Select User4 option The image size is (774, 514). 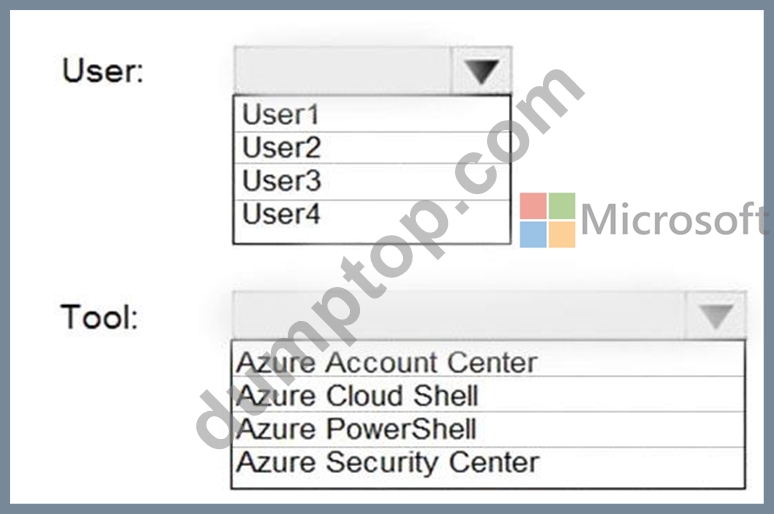pyautogui.click(x=372, y=215)
